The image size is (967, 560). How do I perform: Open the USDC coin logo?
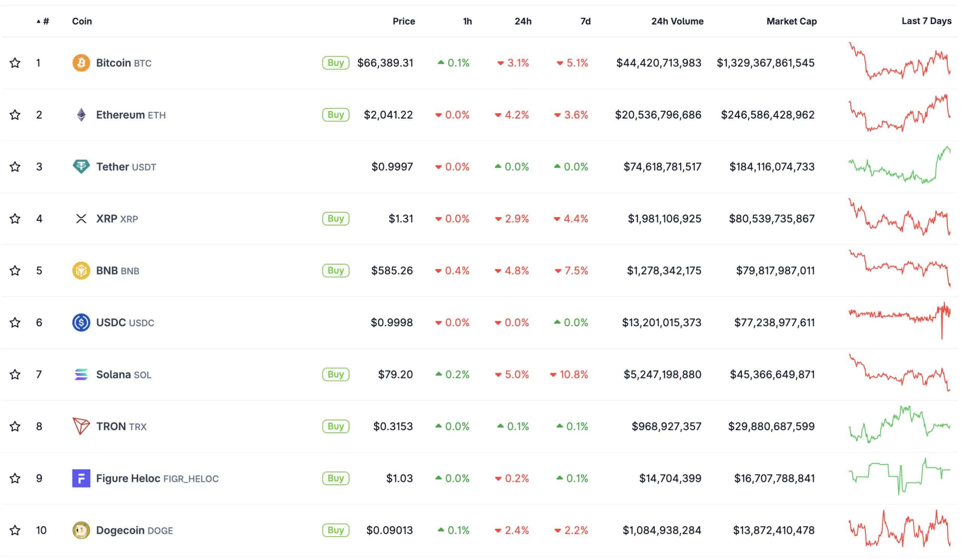81,323
